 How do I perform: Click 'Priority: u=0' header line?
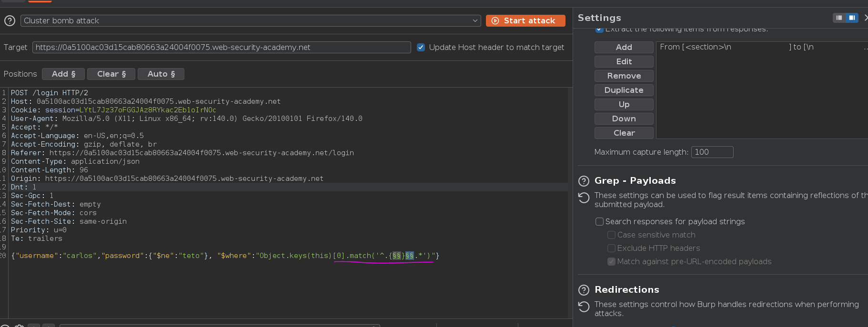click(39, 230)
